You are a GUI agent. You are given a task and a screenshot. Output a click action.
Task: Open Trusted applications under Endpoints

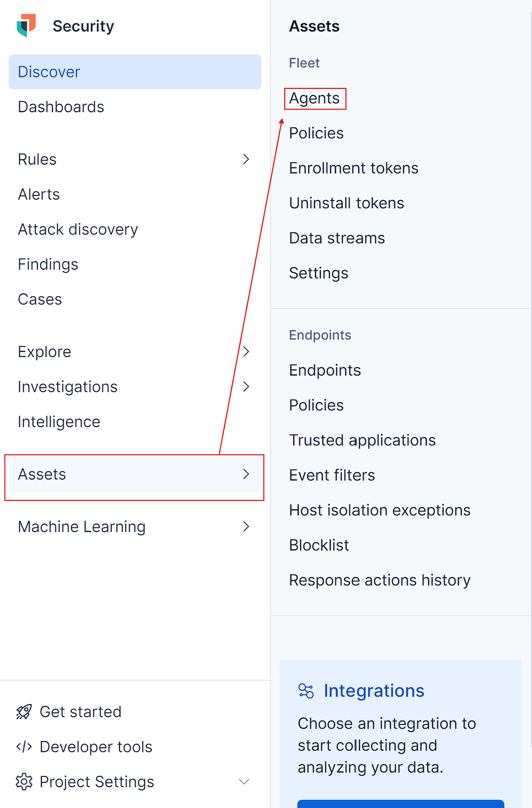click(x=362, y=440)
